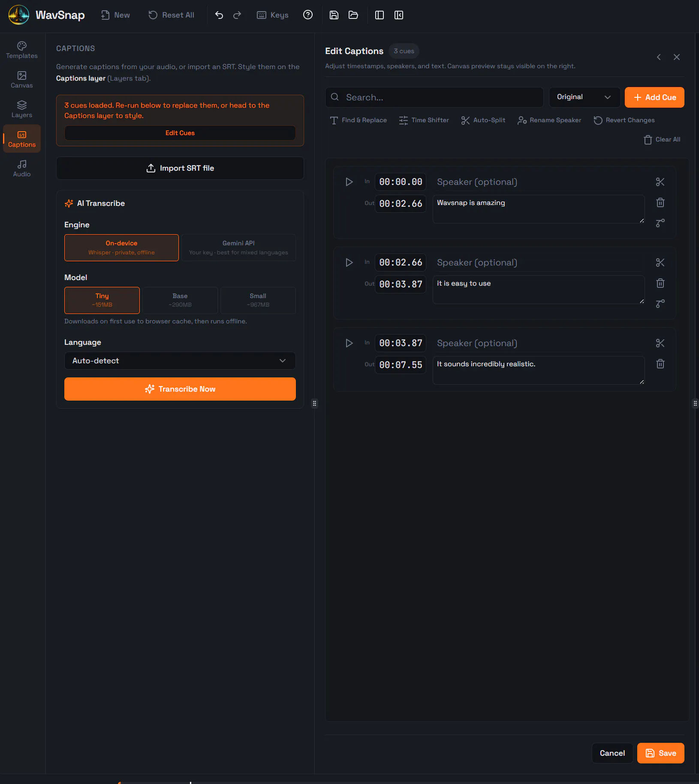The height and width of the screenshot is (784, 699).
Task: Click the In time 00:02.66 field
Action: [x=401, y=262]
